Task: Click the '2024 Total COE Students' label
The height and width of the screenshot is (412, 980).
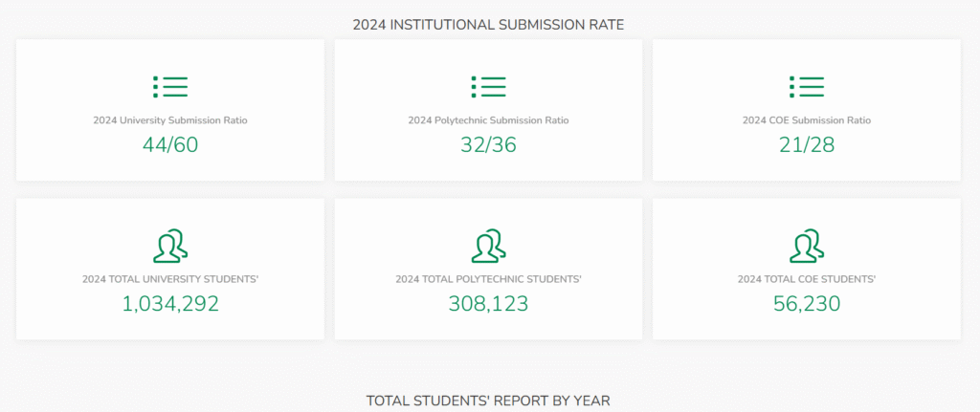Action: pyautogui.click(x=807, y=279)
